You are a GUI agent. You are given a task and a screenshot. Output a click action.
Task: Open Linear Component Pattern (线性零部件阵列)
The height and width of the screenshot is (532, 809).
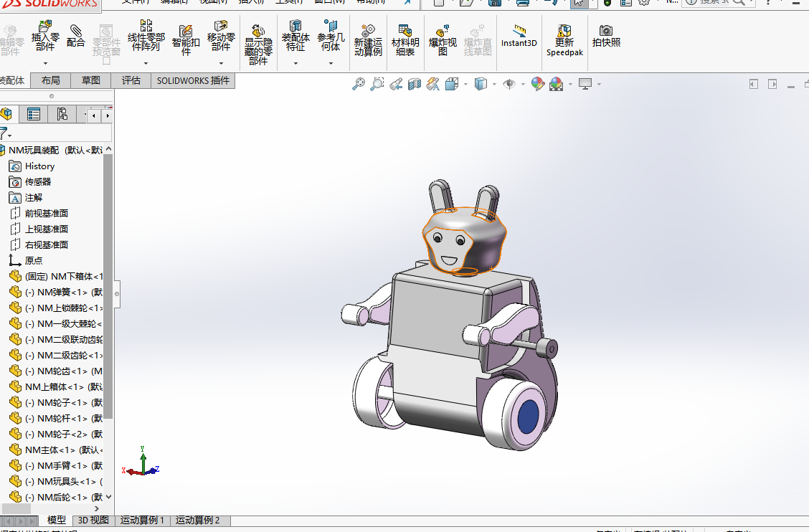coord(146,36)
